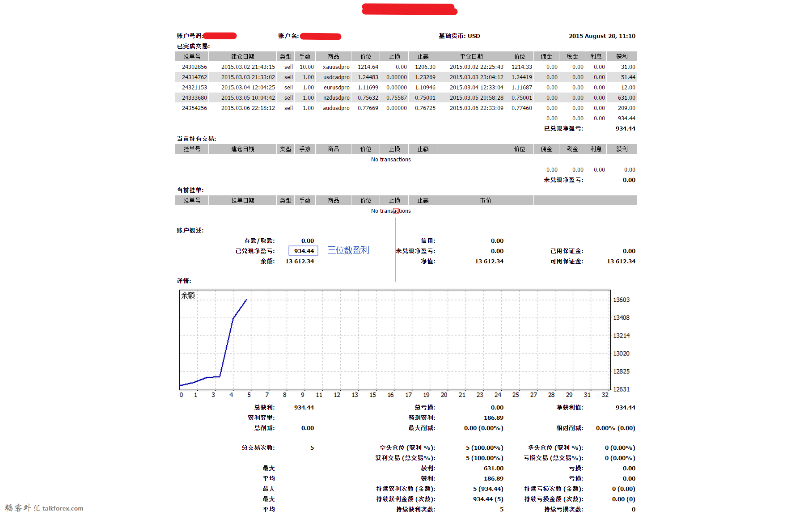
Task: Click 631.00 profit in nzdusdpro row
Action: [626, 98]
